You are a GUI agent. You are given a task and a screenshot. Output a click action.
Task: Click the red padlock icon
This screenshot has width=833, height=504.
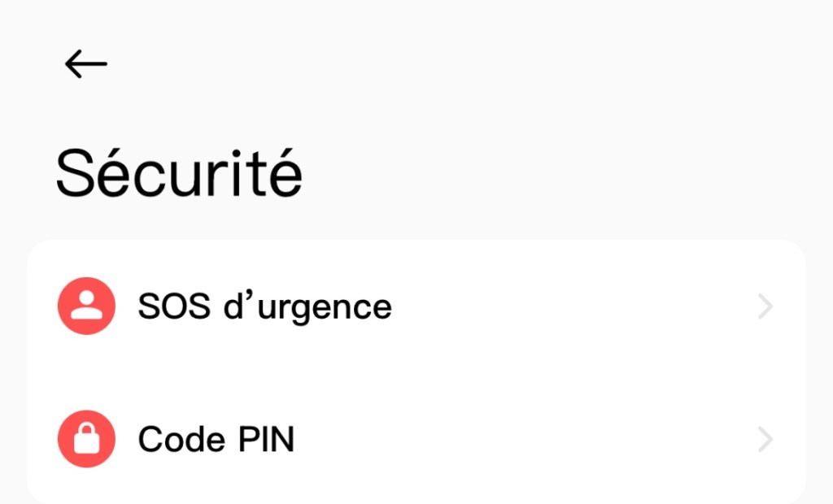coord(86,440)
